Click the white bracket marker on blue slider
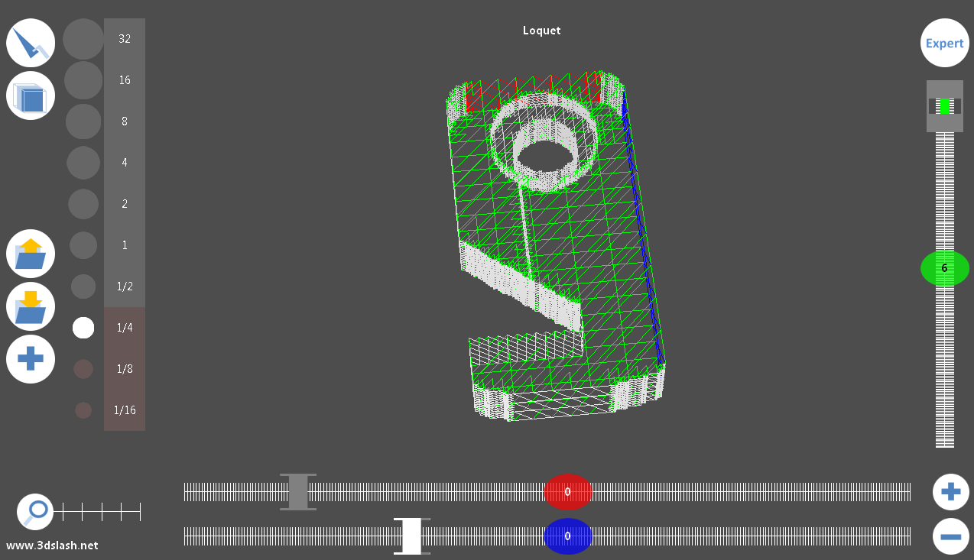The width and height of the screenshot is (974, 560). pyautogui.click(x=411, y=536)
